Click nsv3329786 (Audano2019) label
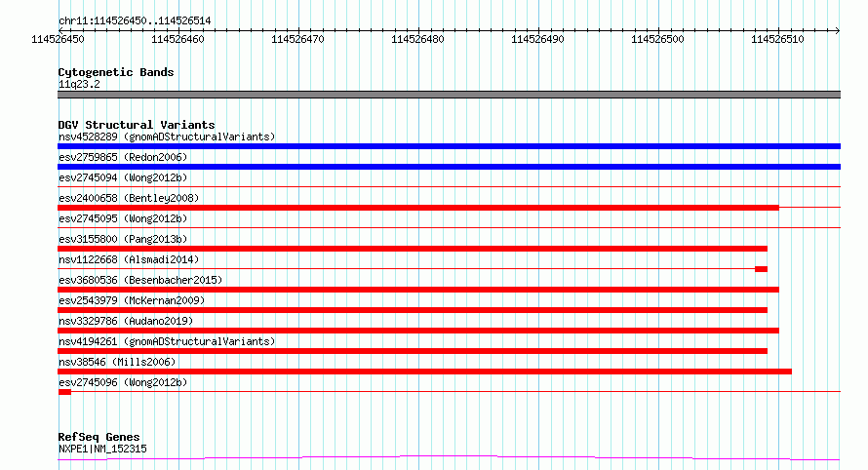Image resolution: width=868 pixels, height=470 pixels. [126, 321]
